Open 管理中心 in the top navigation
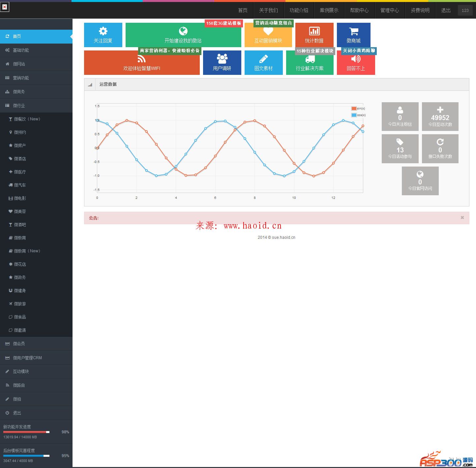476x468 pixels. pyautogui.click(x=390, y=10)
